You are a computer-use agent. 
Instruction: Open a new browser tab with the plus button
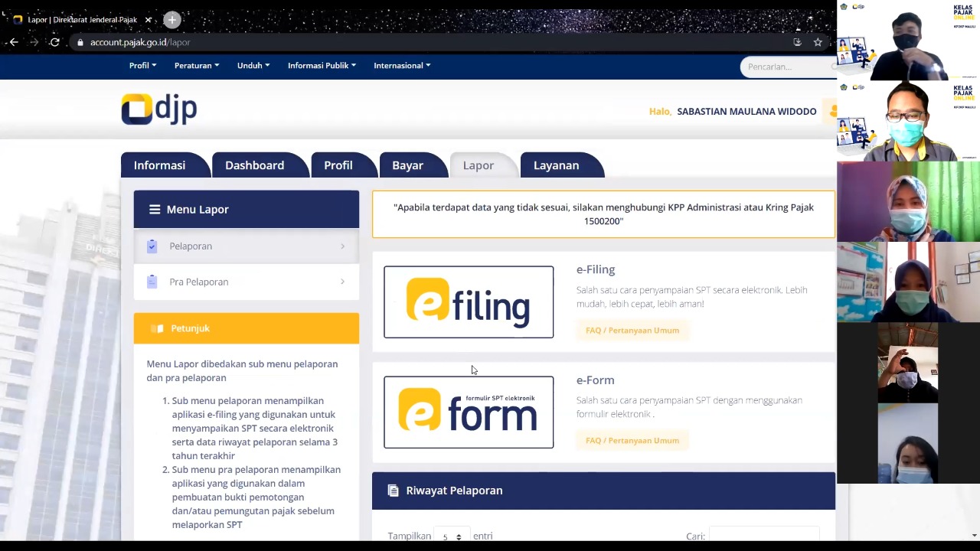pos(172,20)
